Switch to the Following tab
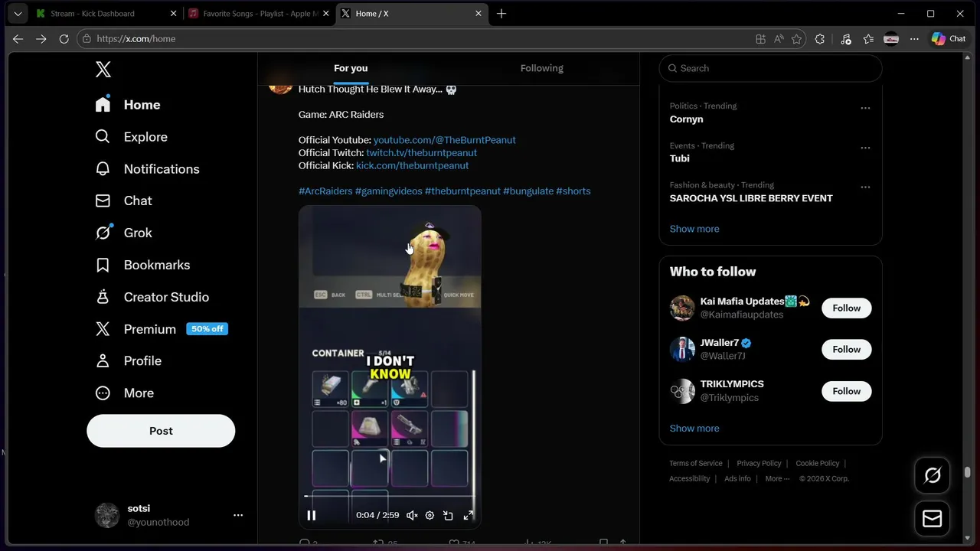The height and width of the screenshot is (551, 980). coord(542,68)
